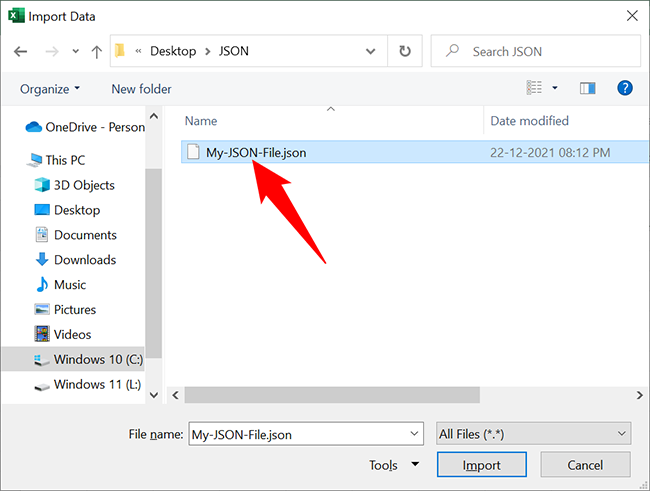650x491 pixels.
Task: Open the help question mark icon
Action: (x=625, y=89)
